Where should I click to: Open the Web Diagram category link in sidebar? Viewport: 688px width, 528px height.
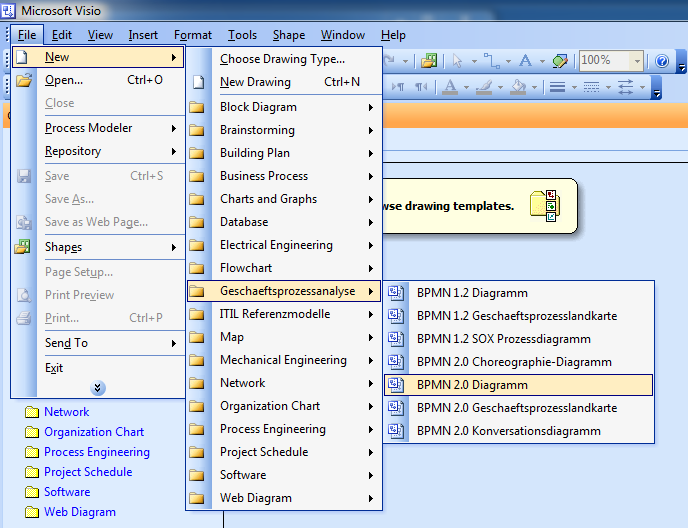point(80,512)
